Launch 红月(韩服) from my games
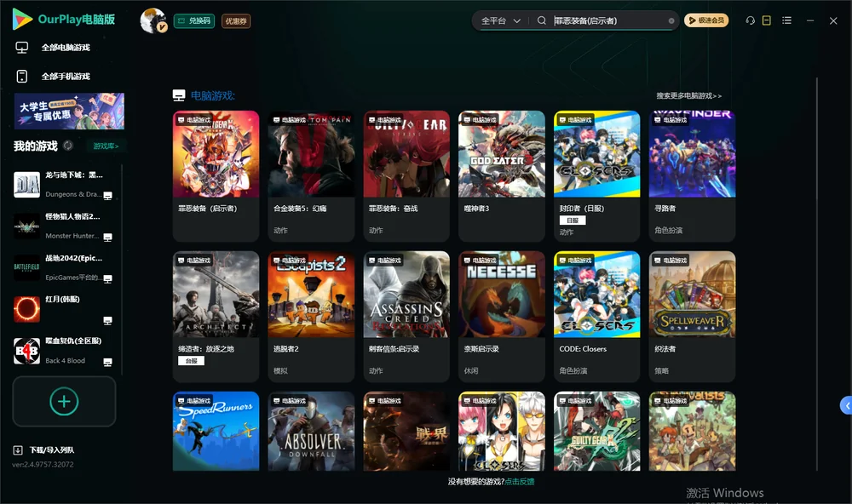Image resolution: width=852 pixels, height=504 pixels. [63, 310]
